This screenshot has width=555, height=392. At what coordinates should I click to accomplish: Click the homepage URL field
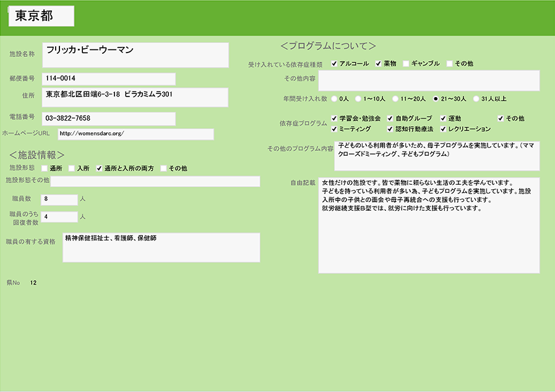136,134
